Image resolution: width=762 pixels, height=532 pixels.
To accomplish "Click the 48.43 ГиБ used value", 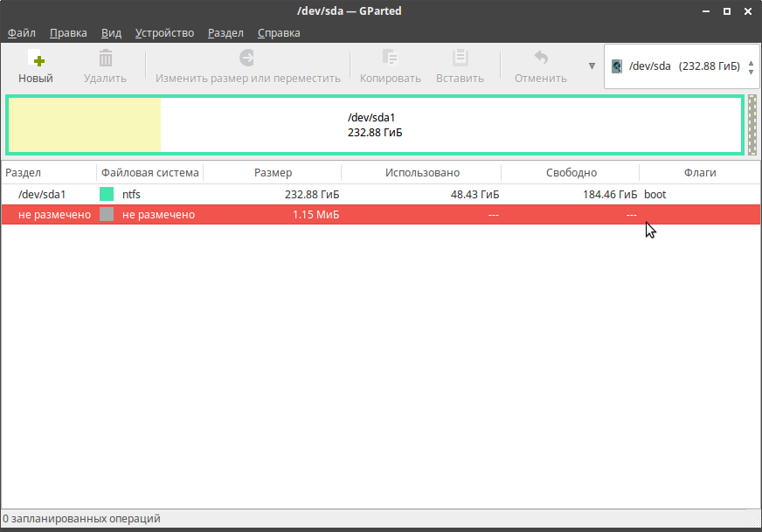I will tap(475, 194).
